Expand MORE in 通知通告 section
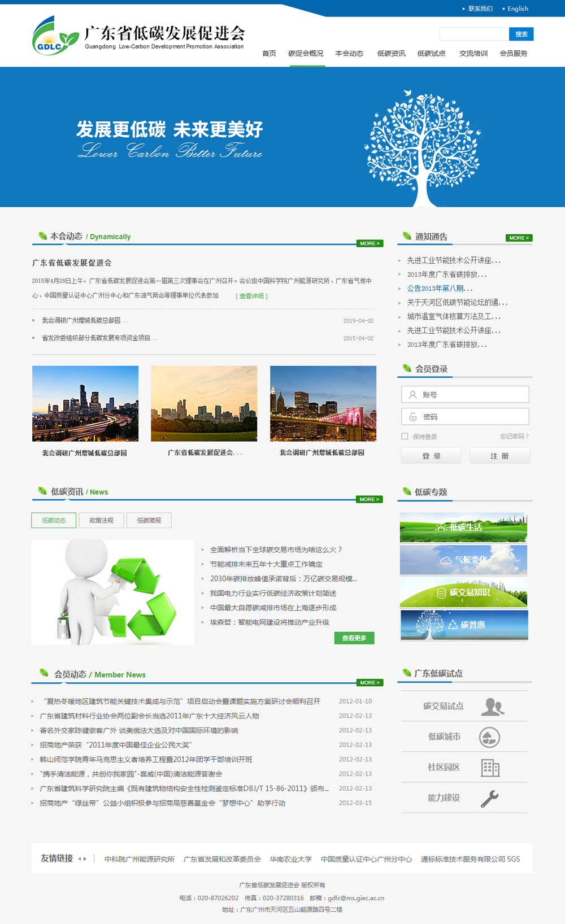The width and height of the screenshot is (565, 924). click(519, 238)
